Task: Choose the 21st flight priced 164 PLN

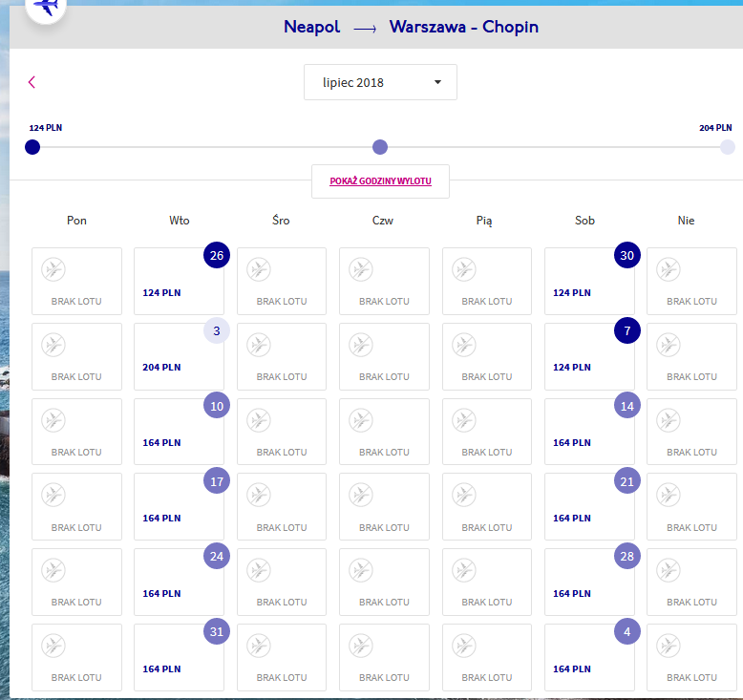Action: (589, 507)
